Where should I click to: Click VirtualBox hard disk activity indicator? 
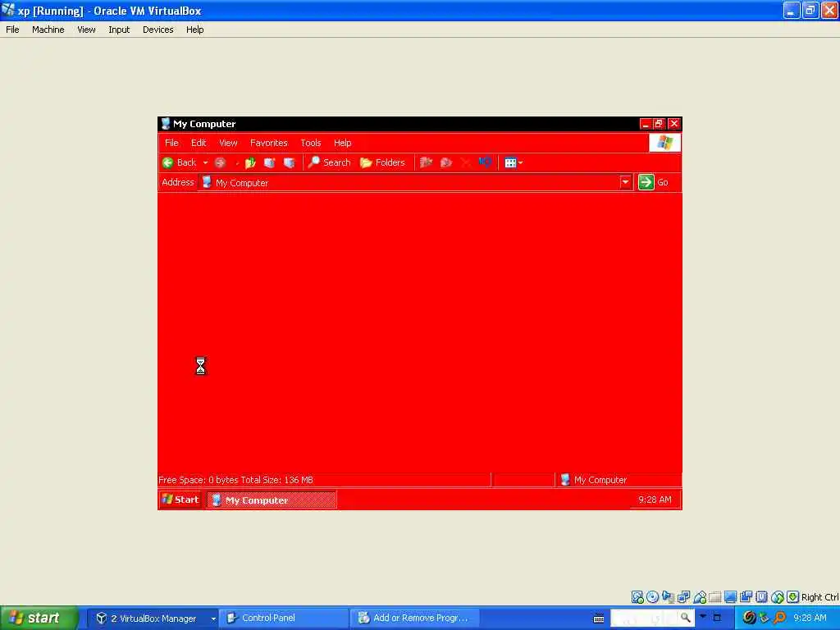[x=637, y=597]
